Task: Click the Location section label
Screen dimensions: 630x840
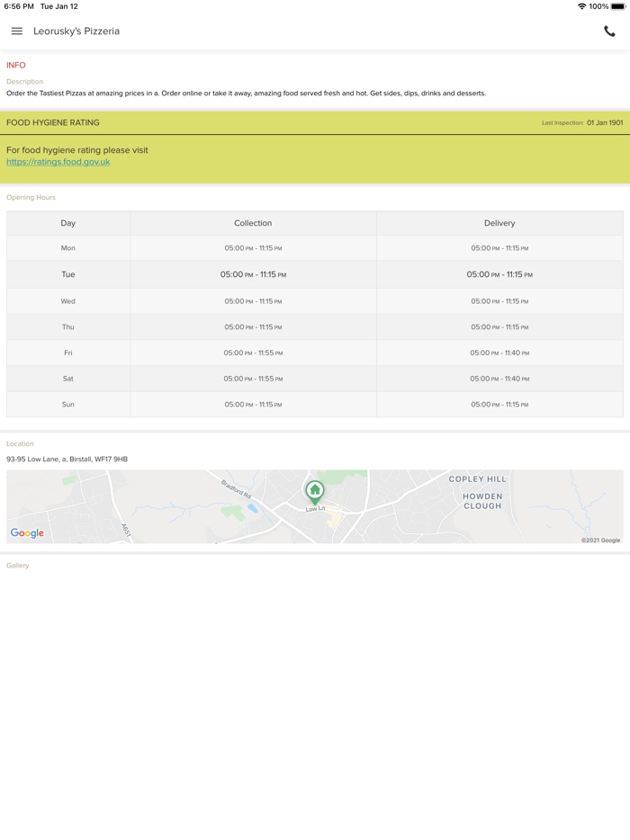Action: coord(20,443)
